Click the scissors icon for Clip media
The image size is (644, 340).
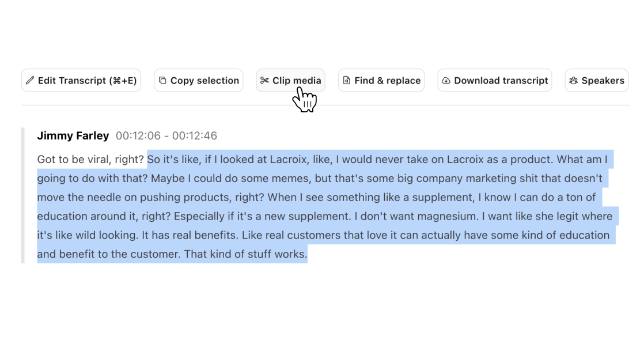pos(264,81)
